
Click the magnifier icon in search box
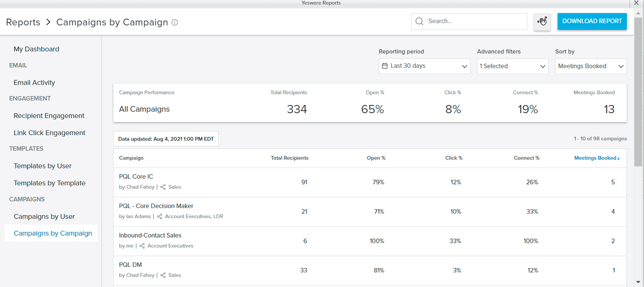click(420, 21)
